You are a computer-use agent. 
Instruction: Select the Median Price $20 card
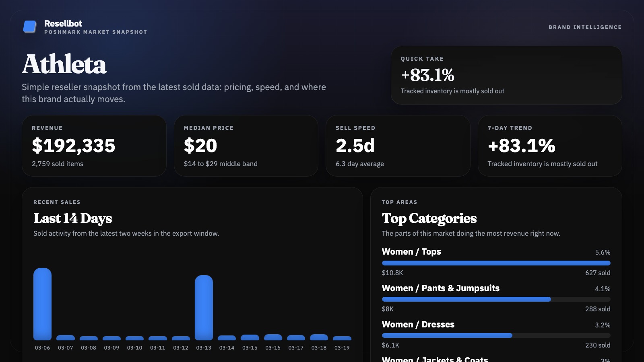coord(246,146)
